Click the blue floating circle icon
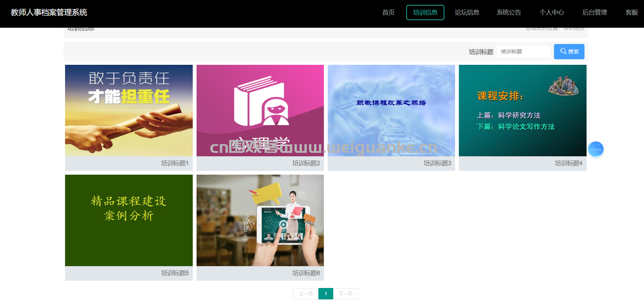The width and height of the screenshot is (644, 306). 596,149
